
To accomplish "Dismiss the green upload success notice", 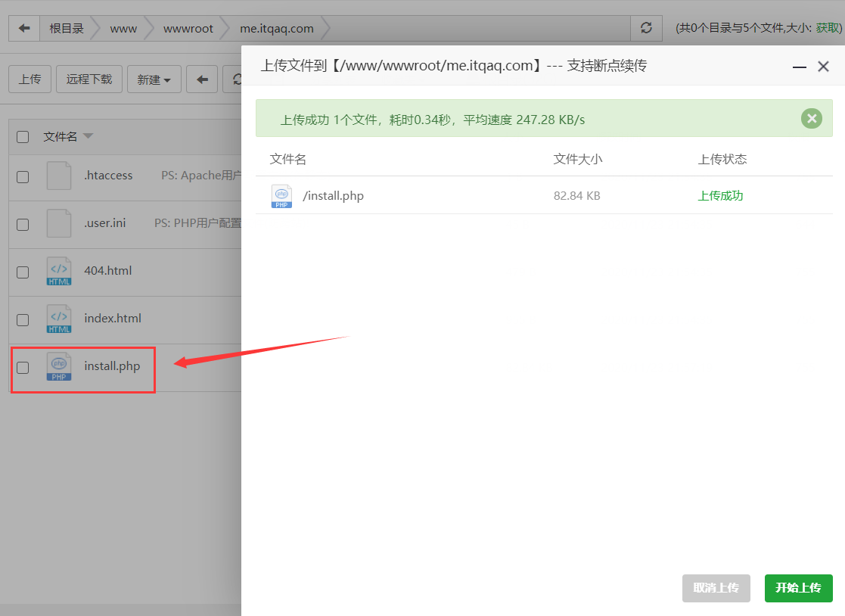I will click(811, 119).
